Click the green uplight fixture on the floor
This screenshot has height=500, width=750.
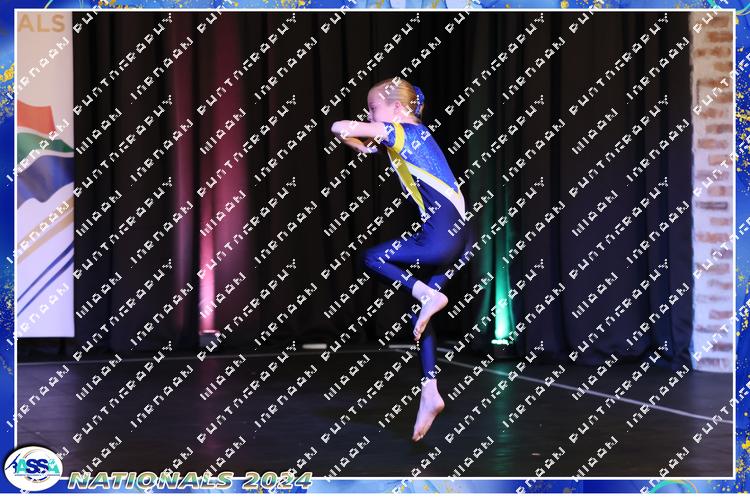(x=499, y=340)
